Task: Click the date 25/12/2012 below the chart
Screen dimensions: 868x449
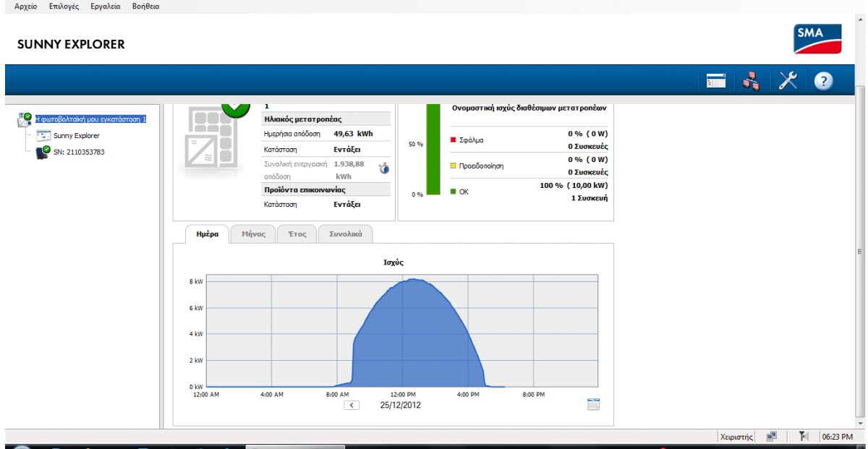Action: pos(400,406)
